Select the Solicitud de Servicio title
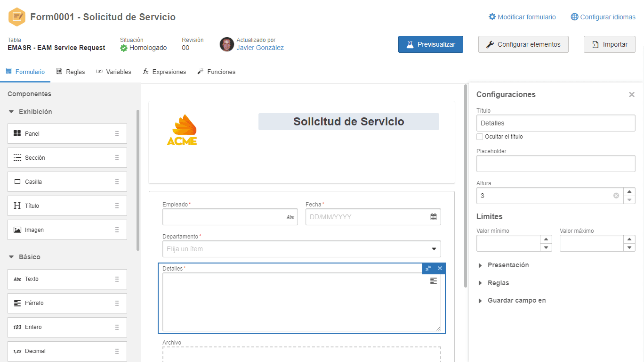Viewport: 644px width, 362px height. (349, 122)
